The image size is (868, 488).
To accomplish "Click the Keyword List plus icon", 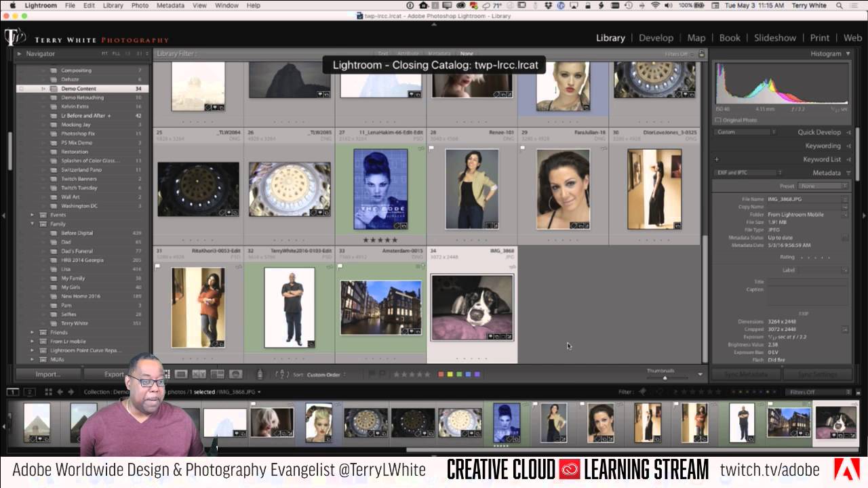I will [x=717, y=159].
